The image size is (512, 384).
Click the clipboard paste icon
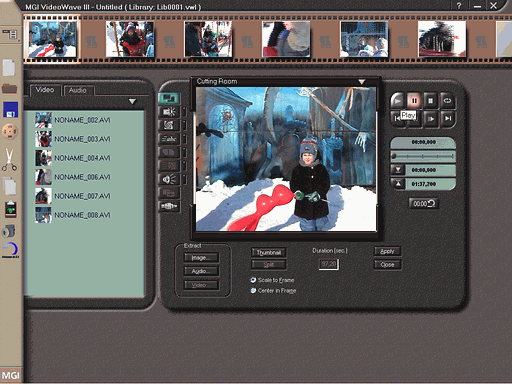click(x=11, y=209)
